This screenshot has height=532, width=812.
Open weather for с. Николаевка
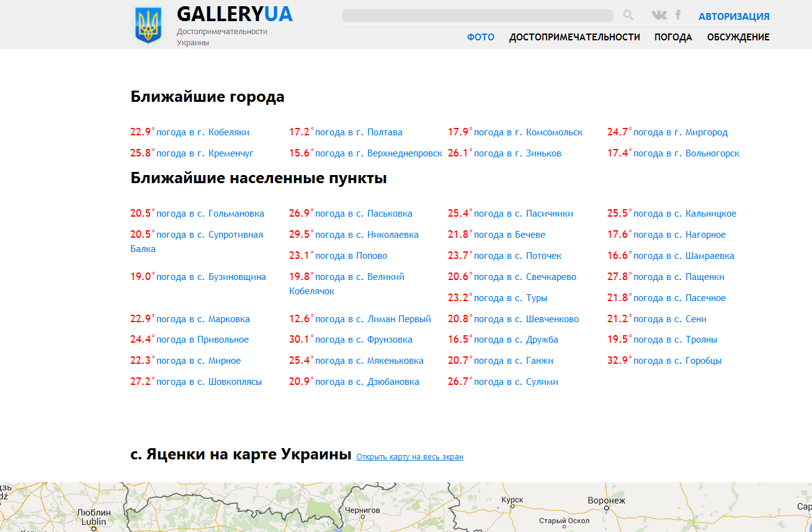coord(367,235)
